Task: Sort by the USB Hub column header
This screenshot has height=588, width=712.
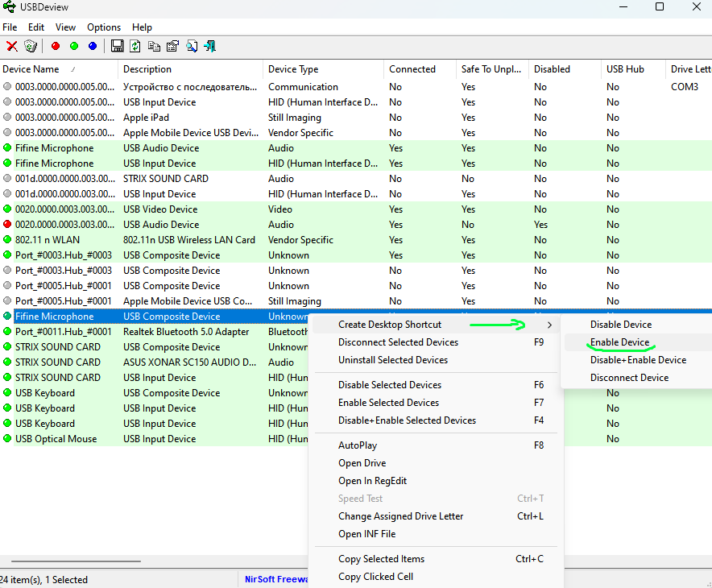Action: pos(633,69)
